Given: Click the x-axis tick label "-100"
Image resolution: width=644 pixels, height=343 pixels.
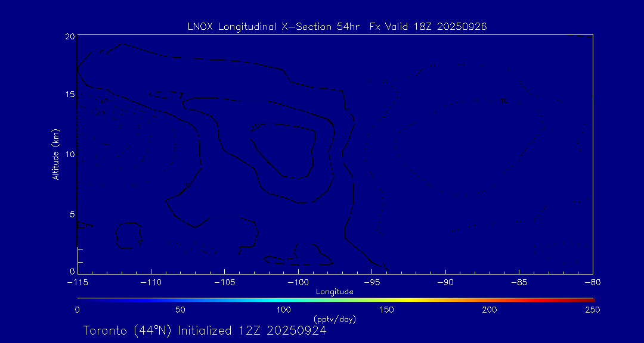Looking at the screenshot, I should point(298,282).
